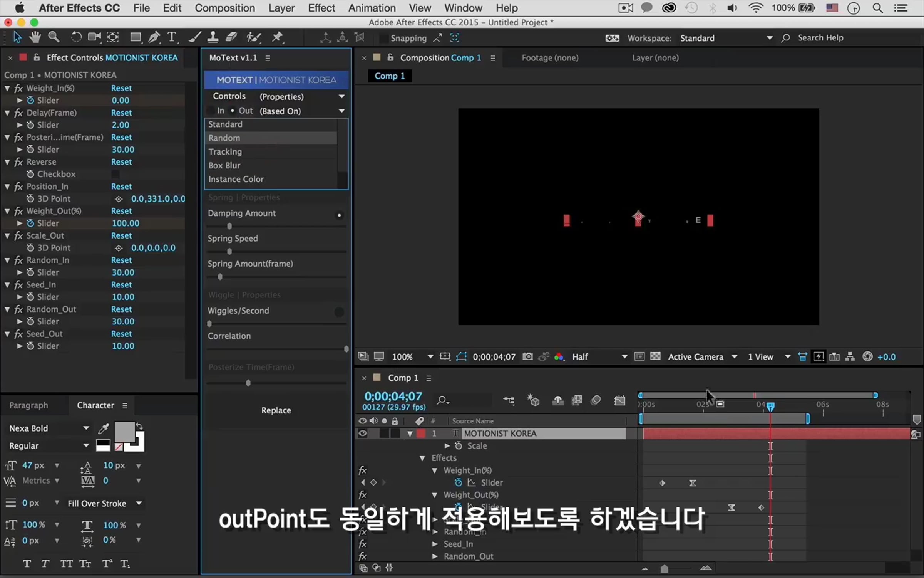924x578 pixels.
Task: Reset the Scale_Out effect
Action: pos(121,235)
